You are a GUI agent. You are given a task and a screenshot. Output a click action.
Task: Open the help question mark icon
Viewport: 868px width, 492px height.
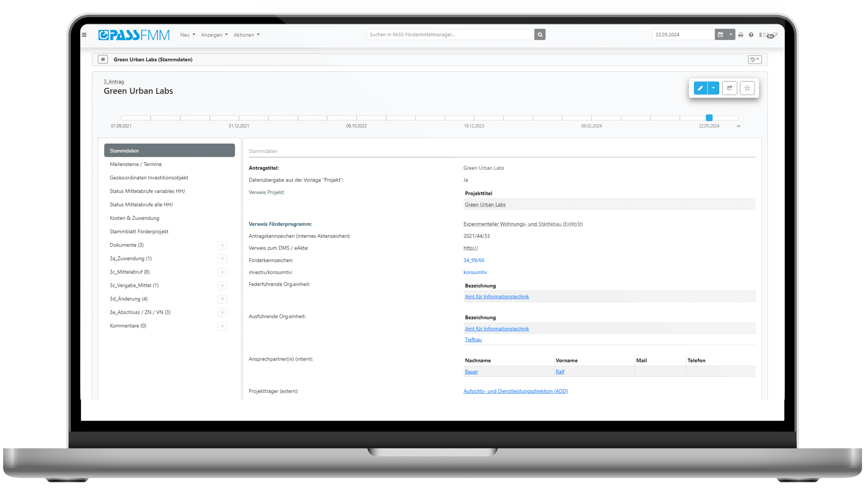pyautogui.click(x=751, y=35)
